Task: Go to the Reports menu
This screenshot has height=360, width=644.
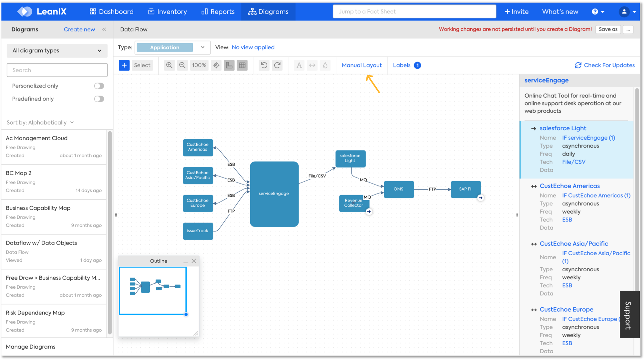Action: [x=218, y=12]
